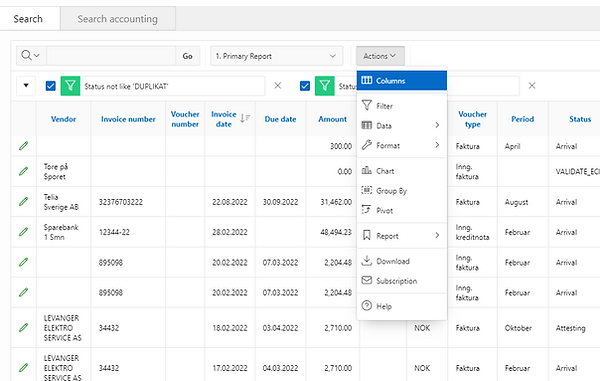Collapse the filters using the triangle toggle

click(26, 86)
